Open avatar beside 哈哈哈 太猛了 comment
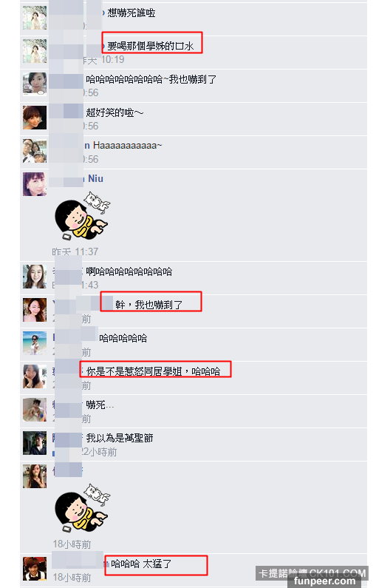The height and width of the screenshot is (588, 376). pos(35,569)
